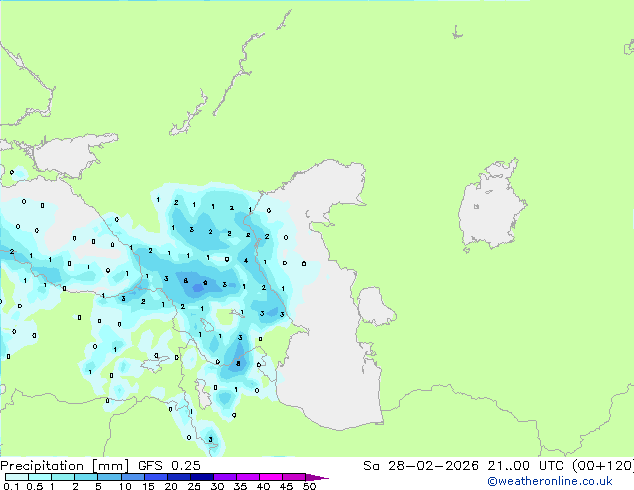Select the 10–15 mm legend swatch
The image size is (634, 490).
pos(132,477)
